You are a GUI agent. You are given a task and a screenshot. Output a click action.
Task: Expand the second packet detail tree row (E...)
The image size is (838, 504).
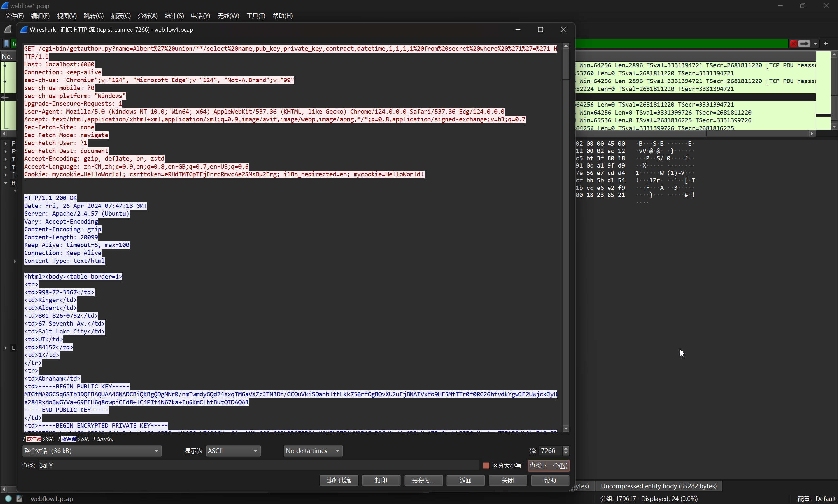6,152
